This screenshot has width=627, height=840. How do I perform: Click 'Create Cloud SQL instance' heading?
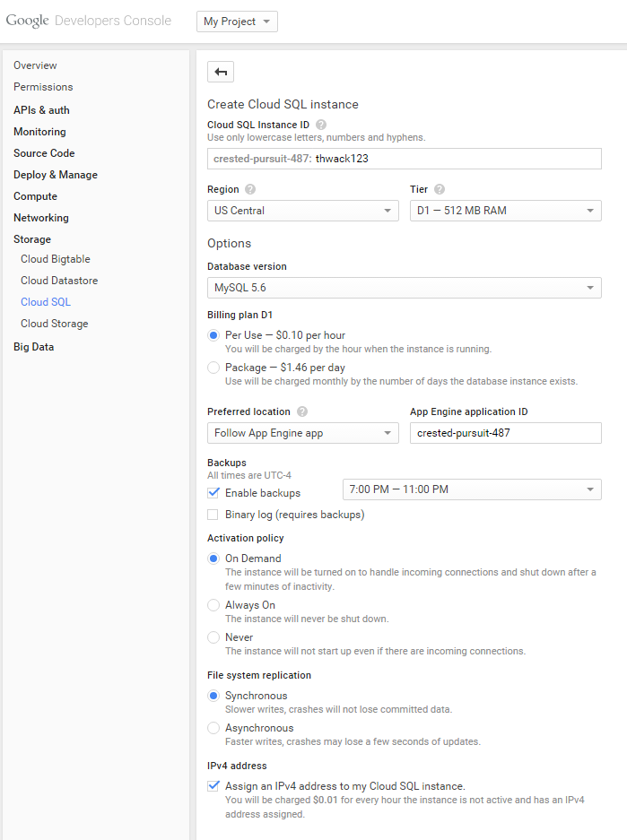[283, 105]
